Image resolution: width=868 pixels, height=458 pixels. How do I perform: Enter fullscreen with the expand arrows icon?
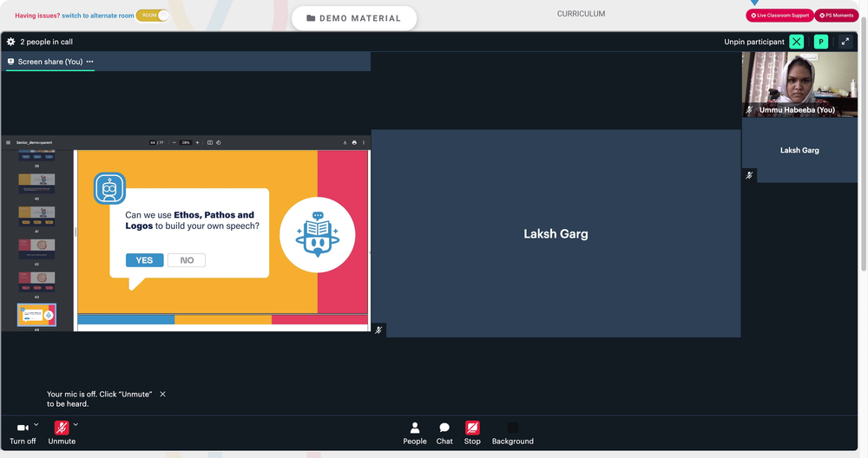point(845,42)
